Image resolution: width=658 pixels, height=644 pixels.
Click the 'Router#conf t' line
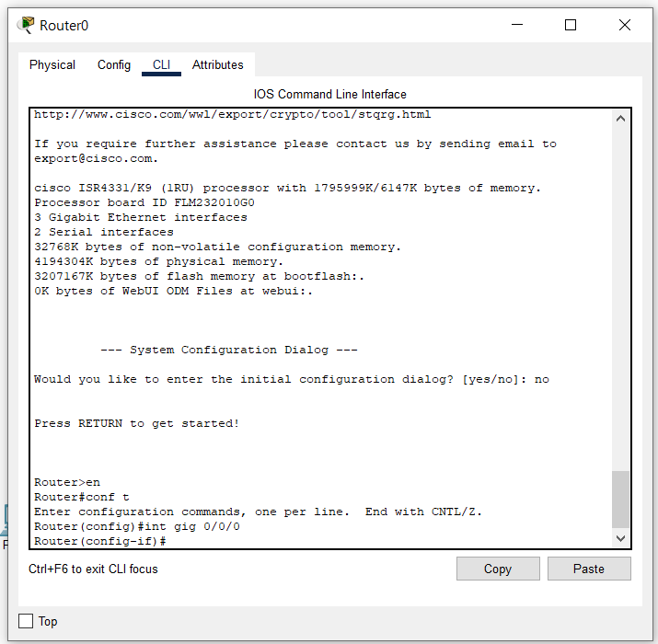click(x=81, y=497)
